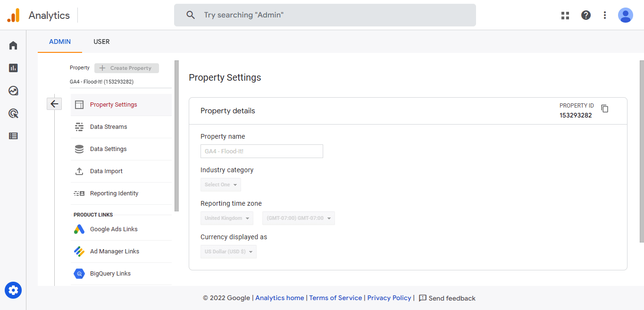Screen dimensions: 644x310
Task: Open Data Import menu item
Action: click(x=121, y=171)
